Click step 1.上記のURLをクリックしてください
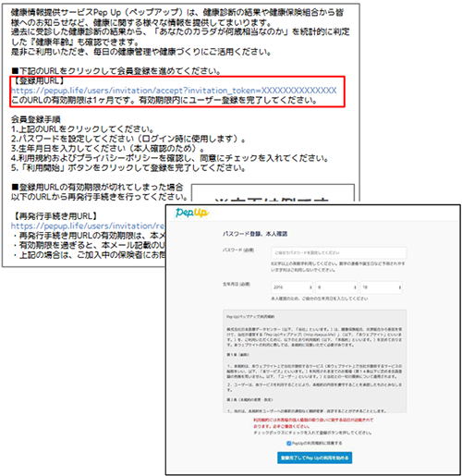Viewport: 462px width, 476px height. [82, 128]
